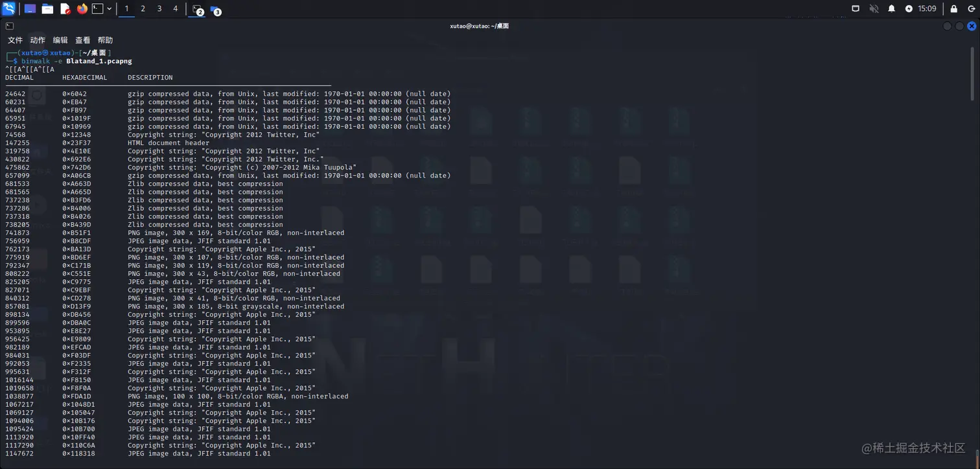
Task: Open the 查看 menu
Action: [x=83, y=40]
